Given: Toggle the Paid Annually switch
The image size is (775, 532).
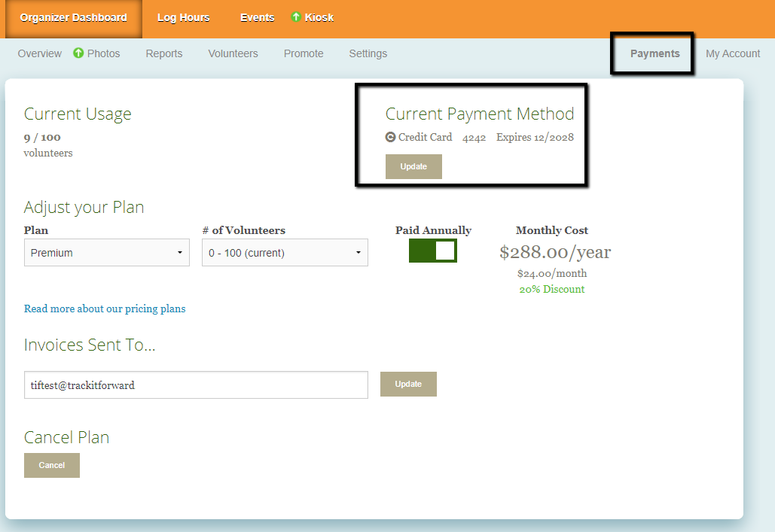Looking at the screenshot, I should [433, 251].
